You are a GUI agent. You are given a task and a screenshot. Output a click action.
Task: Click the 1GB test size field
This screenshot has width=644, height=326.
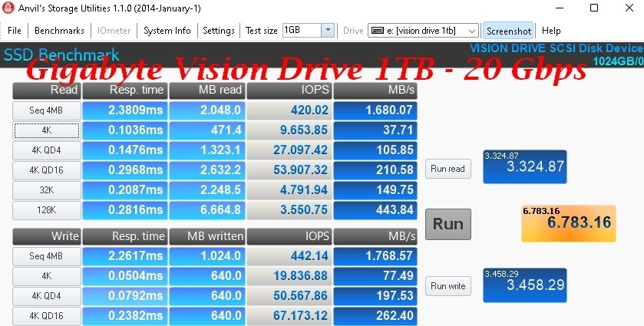(x=302, y=31)
